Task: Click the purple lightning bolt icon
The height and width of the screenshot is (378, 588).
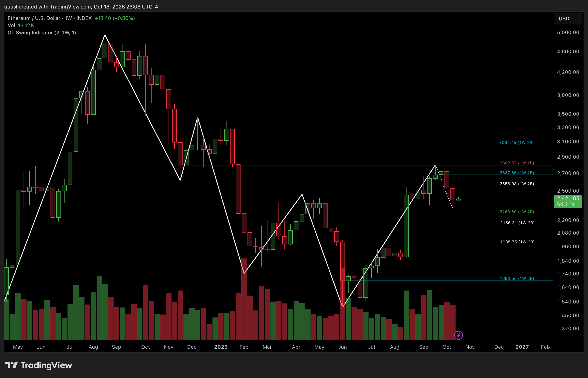Action: [x=458, y=335]
